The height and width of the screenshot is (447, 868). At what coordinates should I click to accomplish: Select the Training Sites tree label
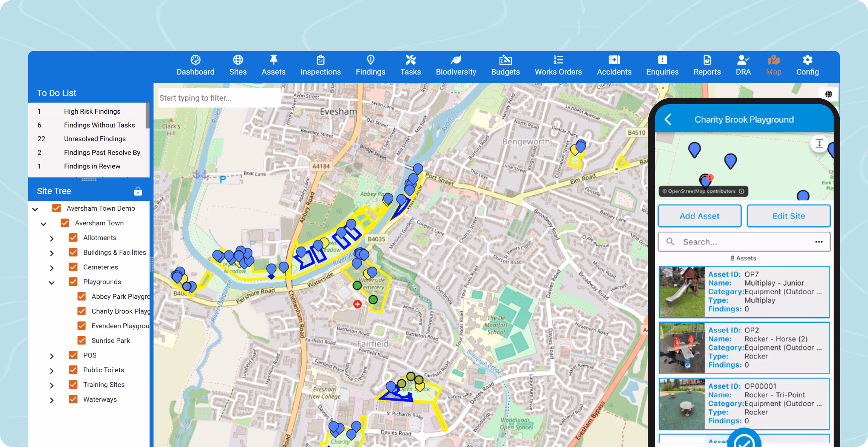tap(104, 384)
